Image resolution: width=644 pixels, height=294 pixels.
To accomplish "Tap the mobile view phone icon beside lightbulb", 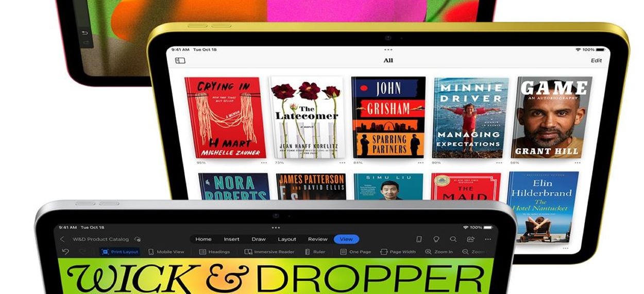I will click(x=419, y=239).
